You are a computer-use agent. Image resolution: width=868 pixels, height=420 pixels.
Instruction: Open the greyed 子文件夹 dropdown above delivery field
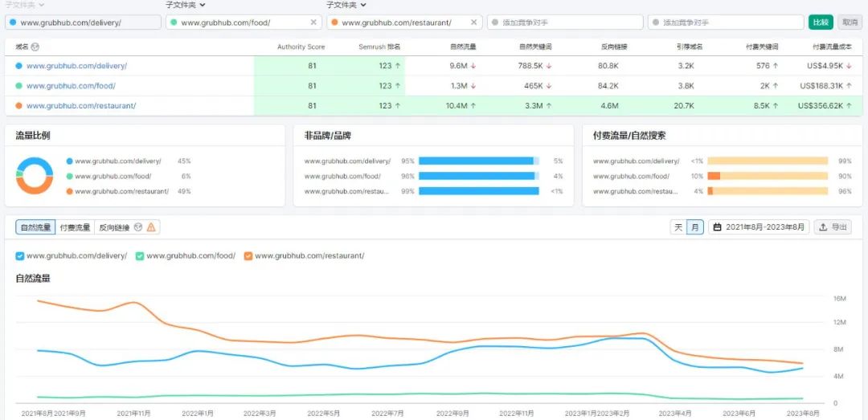tap(25, 5)
